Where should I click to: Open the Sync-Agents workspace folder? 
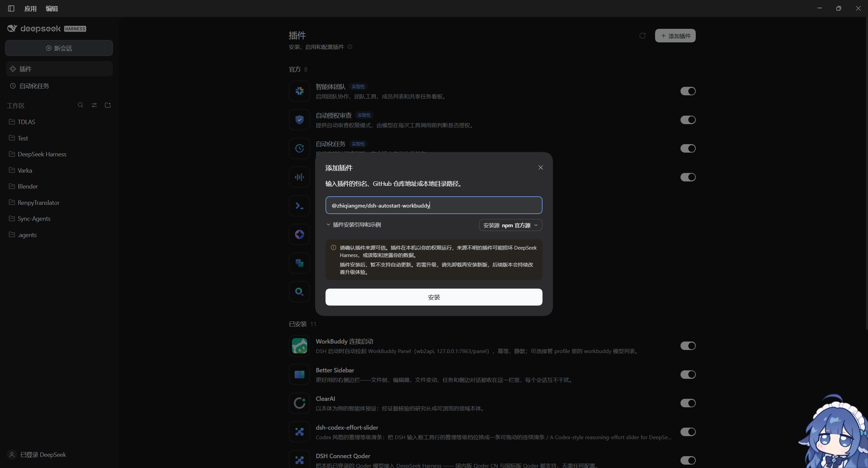tap(59, 219)
